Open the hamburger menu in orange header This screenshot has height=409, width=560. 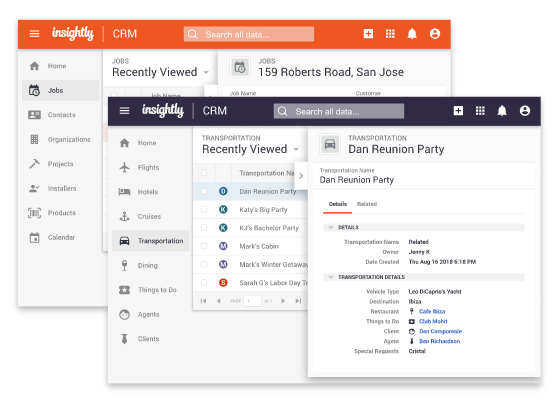pyautogui.click(x=34, y=34)
